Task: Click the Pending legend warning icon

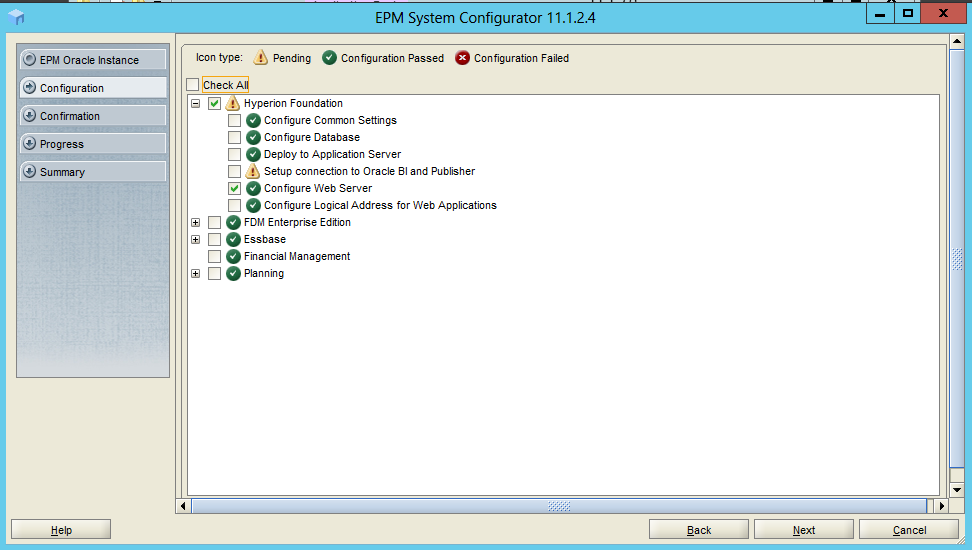Action: tap(261, 58)
